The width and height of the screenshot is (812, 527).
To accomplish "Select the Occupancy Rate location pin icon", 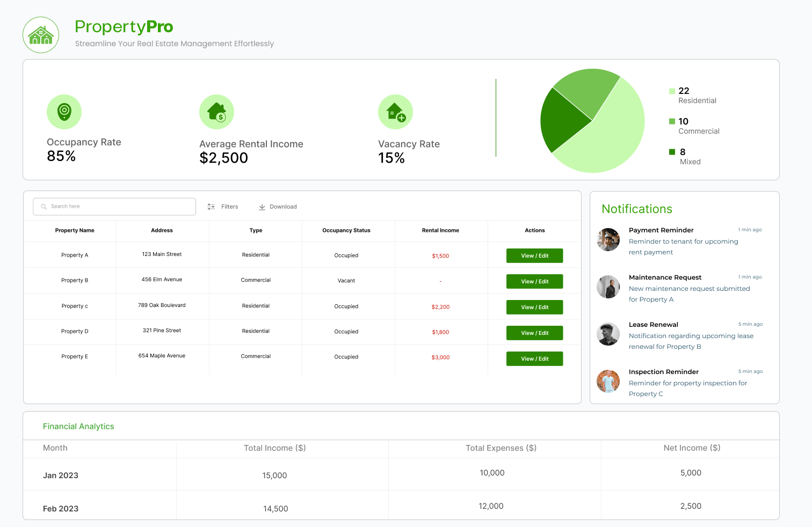I will click(x=64, y=112).
